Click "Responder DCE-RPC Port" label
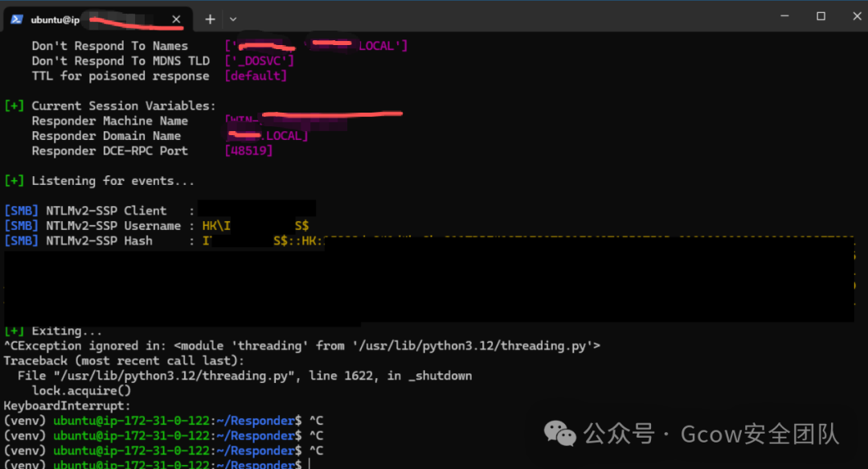This screenshot has height=469, width=868. (109, 150)
